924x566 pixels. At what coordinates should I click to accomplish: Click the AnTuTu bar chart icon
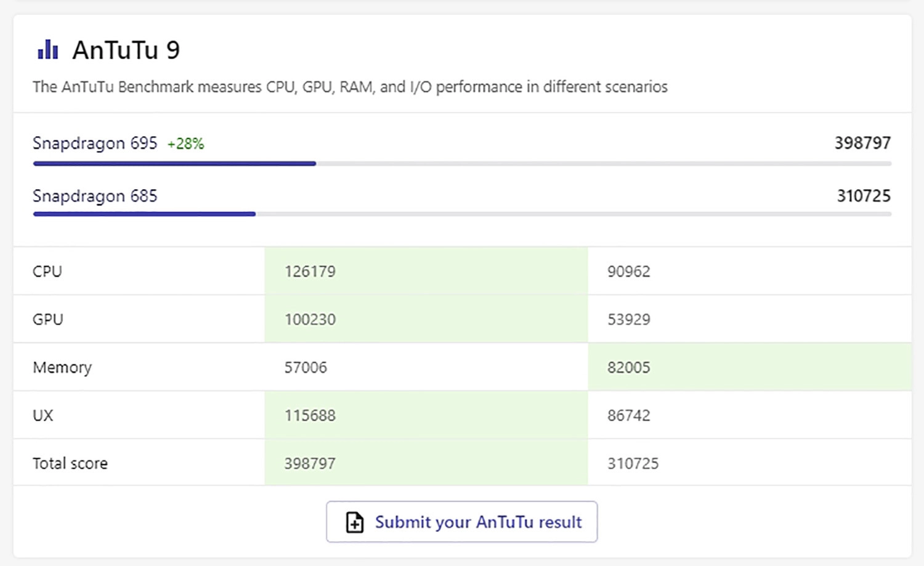[48, 50]
